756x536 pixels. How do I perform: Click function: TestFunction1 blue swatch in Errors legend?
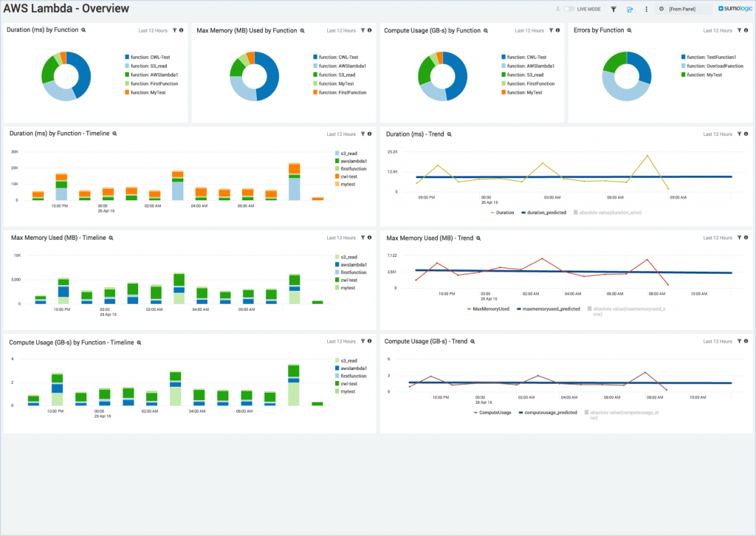(683, 57)
